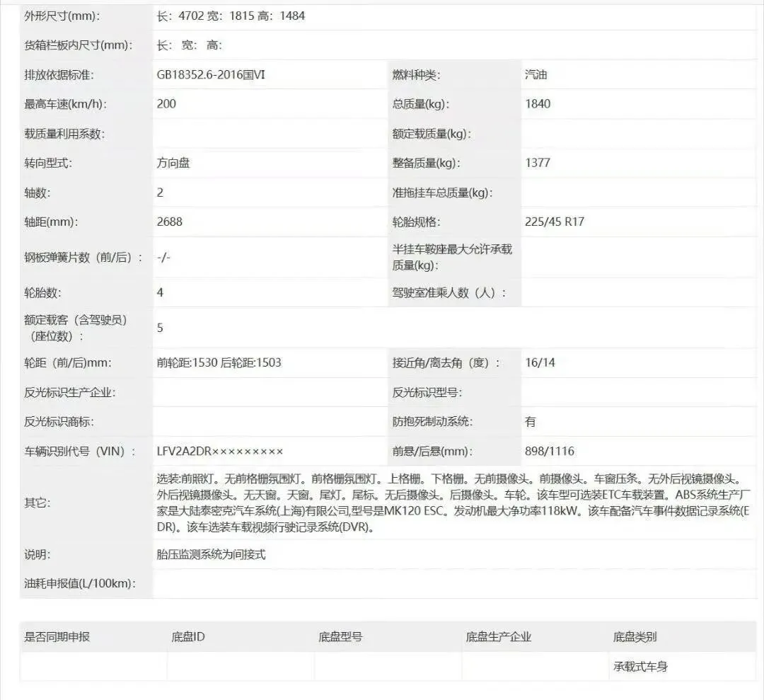This screenshot has height=700, width=764.
Task: Click the 驾驶室准乘人数 label
Action: pos(449,292)
